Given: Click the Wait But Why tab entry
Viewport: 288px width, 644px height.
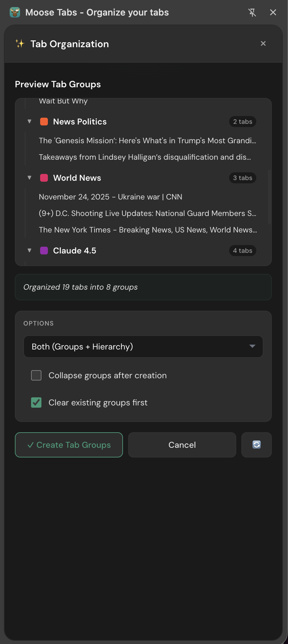Looking at the screenshot, I should [x=63, y=101].
